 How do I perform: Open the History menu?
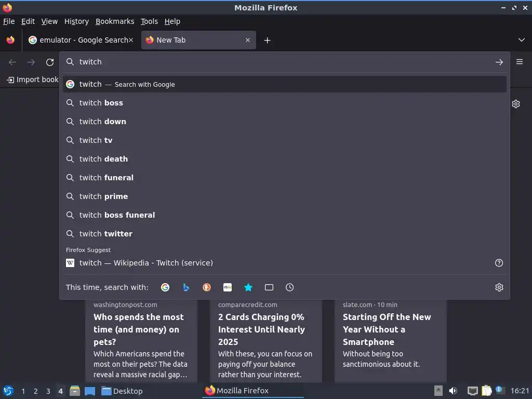[x=76, y=21]
